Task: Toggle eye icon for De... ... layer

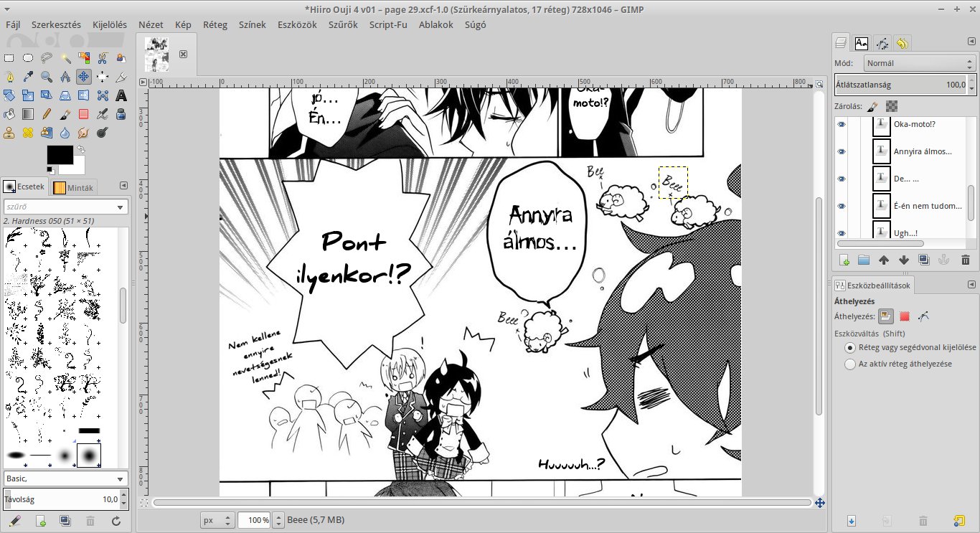Action: coord(842,179)
